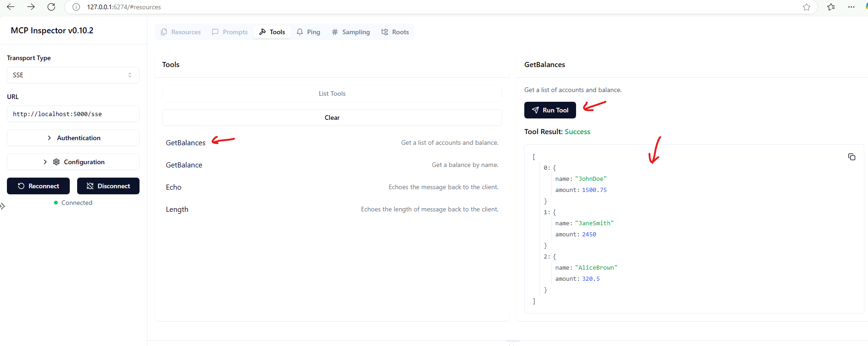Reload the page with the refresh icon
The width and height of the screenshot is (868, 346).
pos(51,7)
